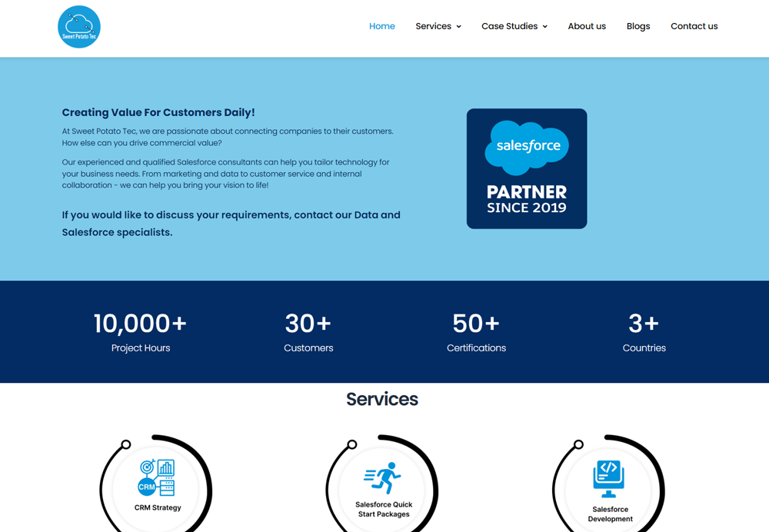This screenshot has width=769, height=532.
Task: Click the Salesforce Partner Since 2019 badge
Action: click(x=527, y=168)
